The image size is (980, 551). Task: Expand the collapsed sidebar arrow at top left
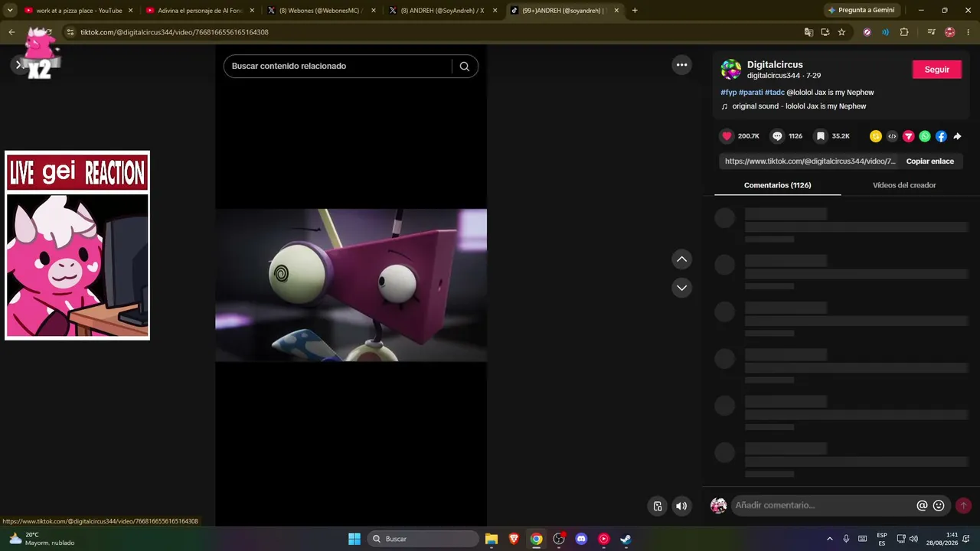coord(18,65)
